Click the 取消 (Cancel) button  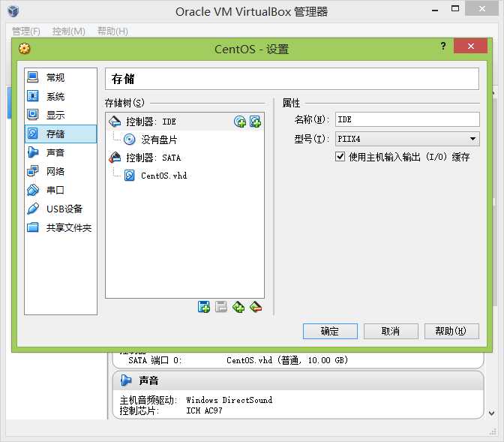[391, 331]
